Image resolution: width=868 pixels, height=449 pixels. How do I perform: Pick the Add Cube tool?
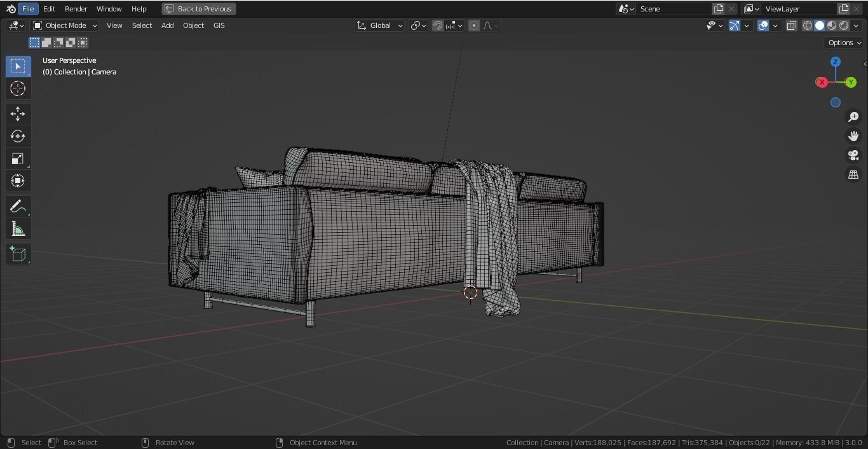click(x=18, y=254)
